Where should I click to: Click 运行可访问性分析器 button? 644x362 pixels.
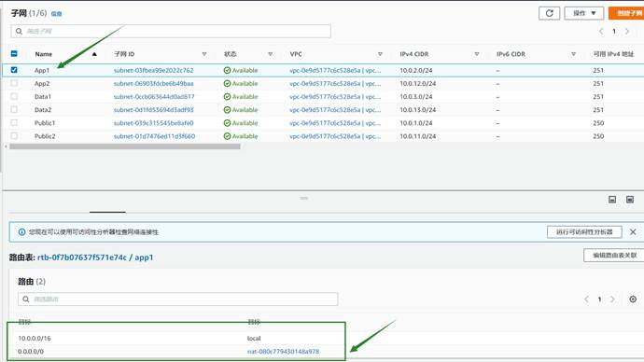click(584, 232)
